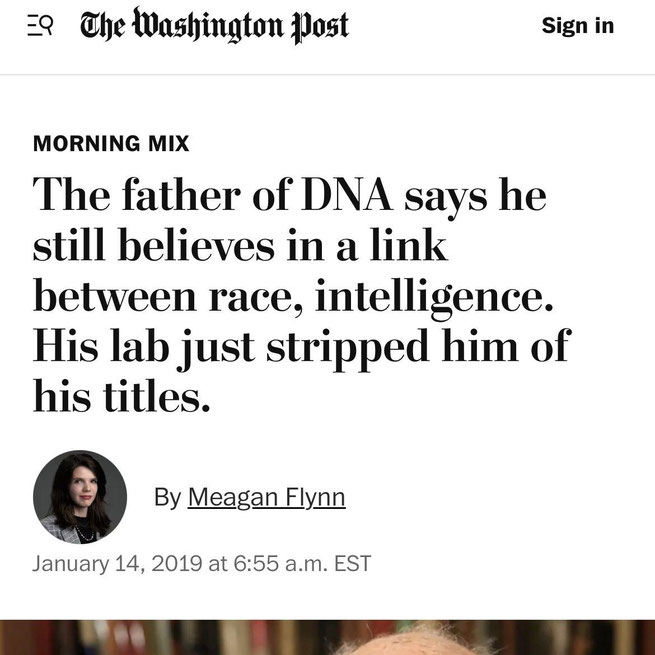Click The Washington Post logo
This screenshot has height=655, width=655.
tap(214, 26)
